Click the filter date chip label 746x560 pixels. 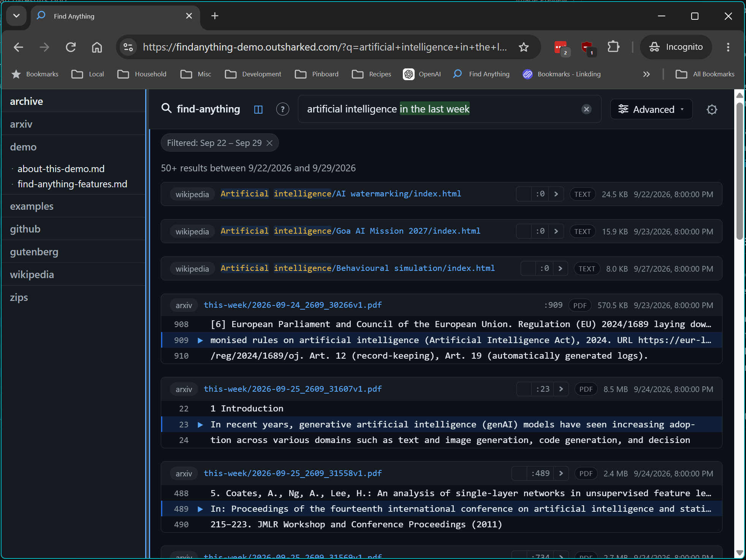[x=214, y=143]
